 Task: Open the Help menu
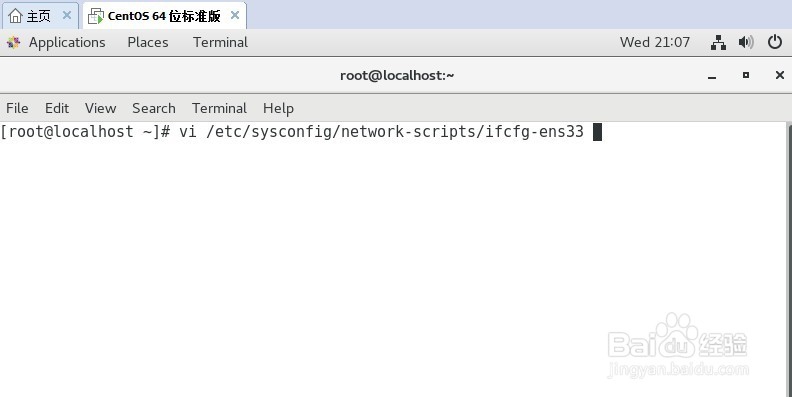click(x=278, y=108)
